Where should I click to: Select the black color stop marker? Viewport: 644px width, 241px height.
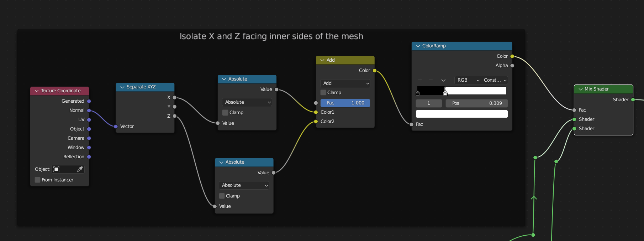(418, 93)
